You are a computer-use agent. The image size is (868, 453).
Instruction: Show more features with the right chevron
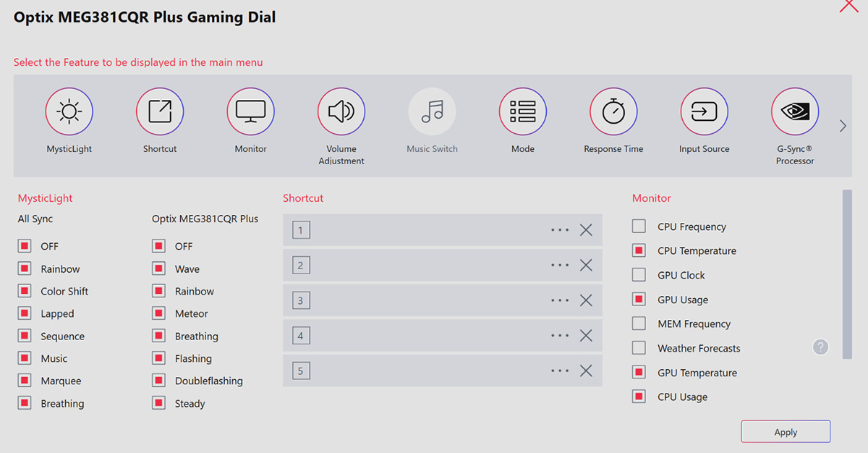click(843, 126)
